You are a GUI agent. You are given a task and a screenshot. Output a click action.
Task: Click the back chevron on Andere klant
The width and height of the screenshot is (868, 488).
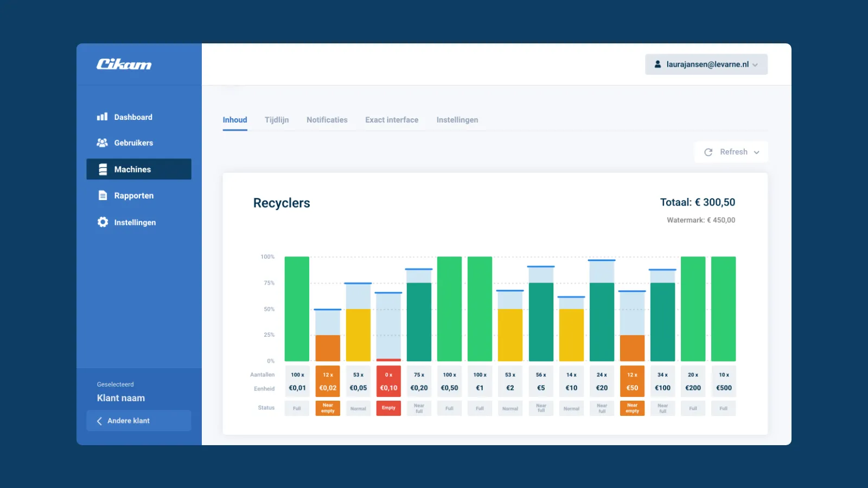pyautogui.click(x=99, y=421)
